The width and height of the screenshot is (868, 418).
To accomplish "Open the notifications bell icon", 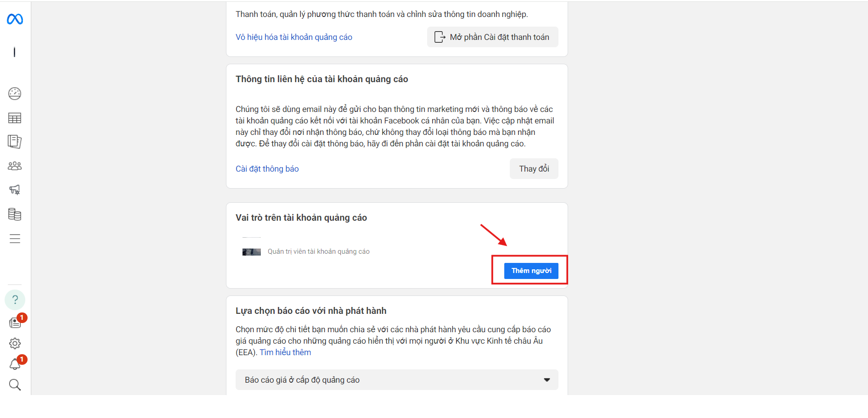I will (x=15, y=364).
